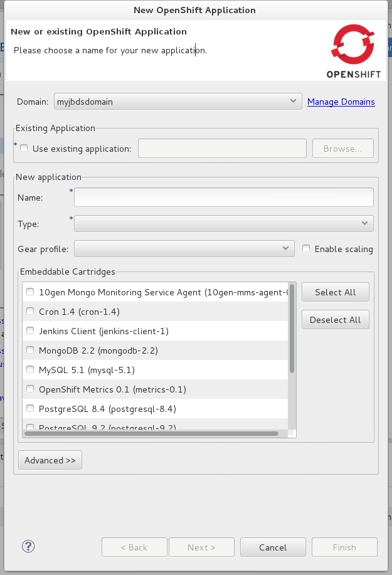The width and height of the screenshot is (392, 575).
Task: Open the Manage Domains link
Action: (341, 102)
